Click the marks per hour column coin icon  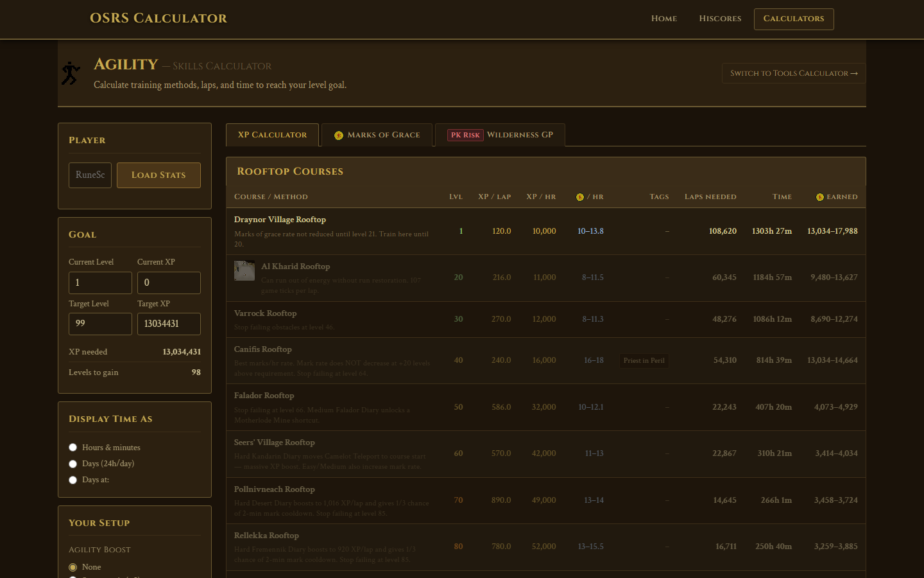point(580,197)
